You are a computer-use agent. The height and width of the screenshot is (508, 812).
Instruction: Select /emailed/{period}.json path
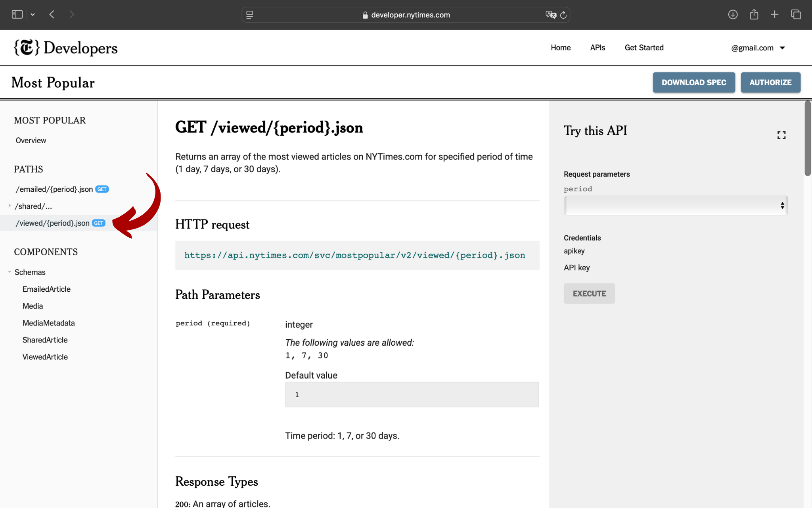[54, 189]
